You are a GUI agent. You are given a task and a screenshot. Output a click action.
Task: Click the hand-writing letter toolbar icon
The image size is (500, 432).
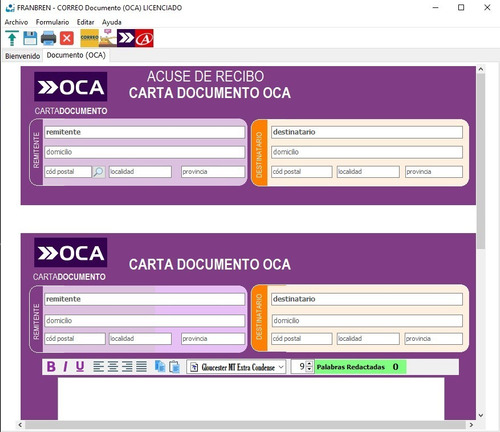point(108,38)
